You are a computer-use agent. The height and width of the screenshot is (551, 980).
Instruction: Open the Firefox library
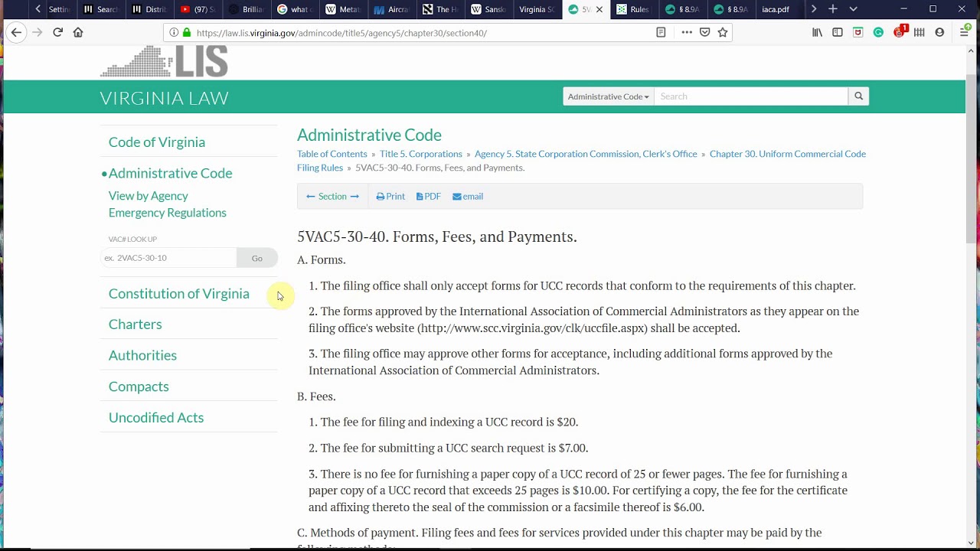817,32
